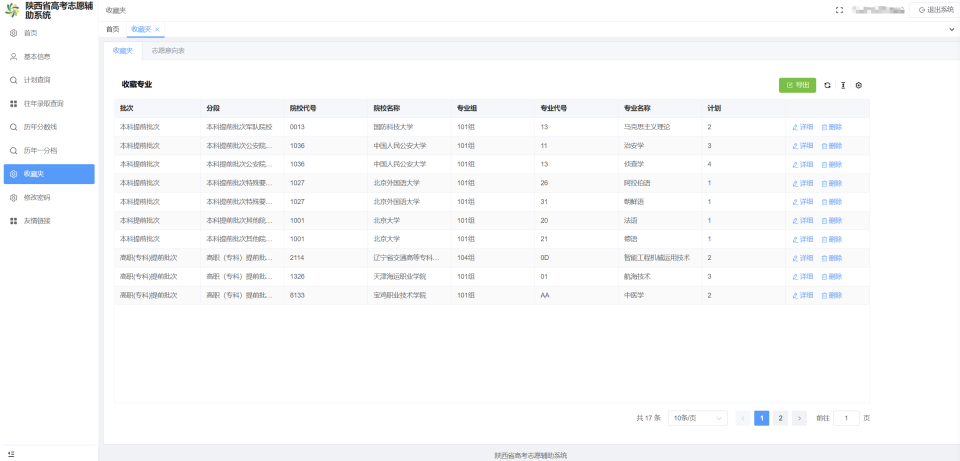Open 详细 for 法语 row
The image size is (960, 461).
pyautogui.click(x=803, y=220)
